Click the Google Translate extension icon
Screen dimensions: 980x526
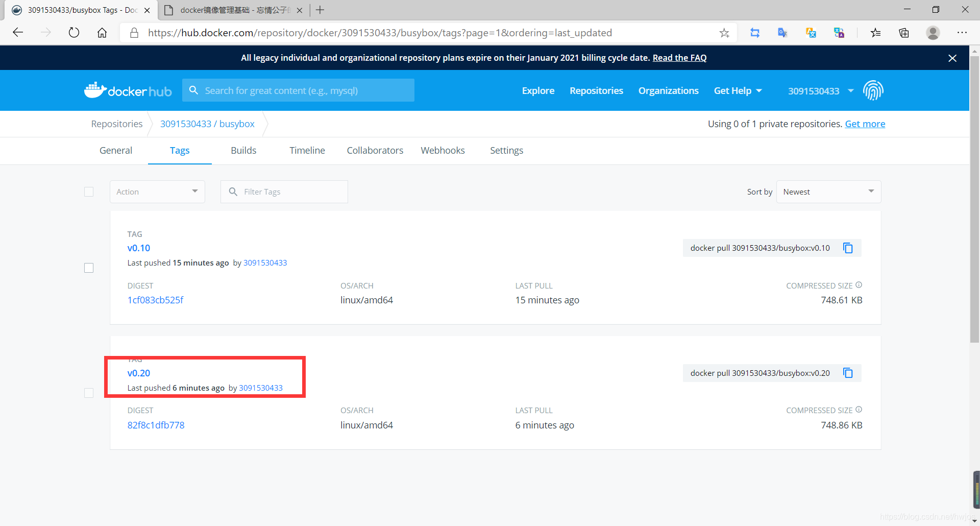[x=782, y=33]
